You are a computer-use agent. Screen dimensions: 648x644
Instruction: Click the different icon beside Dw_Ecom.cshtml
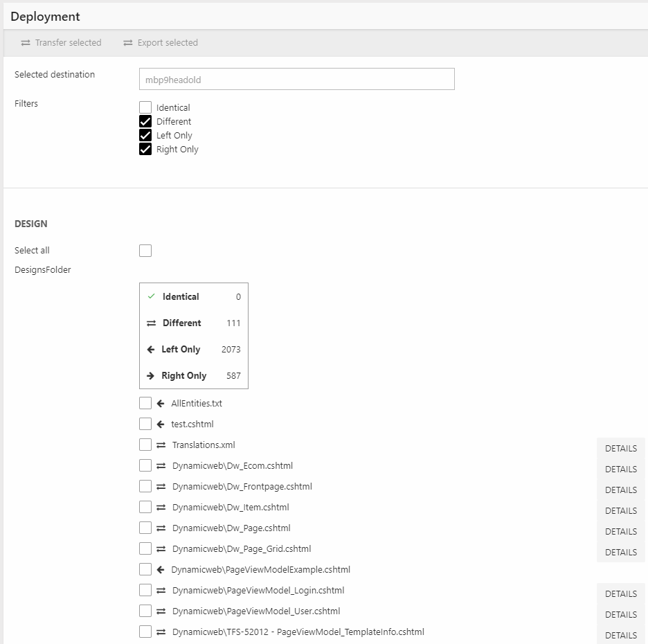pyautogui.click(x=161, y=466)
